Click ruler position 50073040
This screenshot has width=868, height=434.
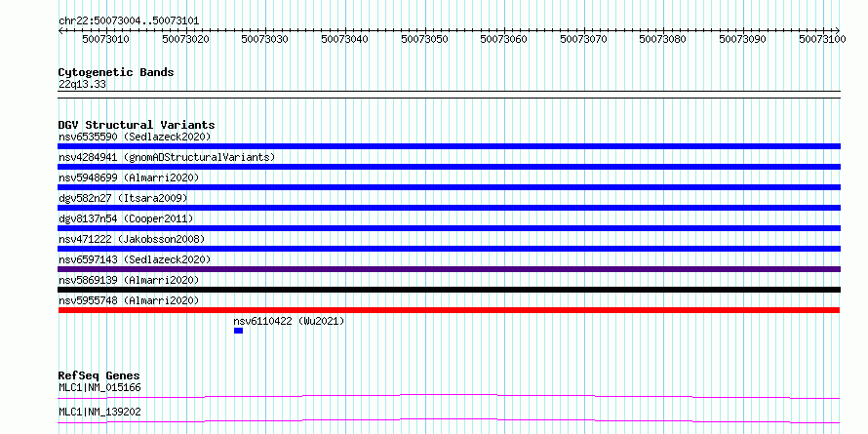(345, 39)
